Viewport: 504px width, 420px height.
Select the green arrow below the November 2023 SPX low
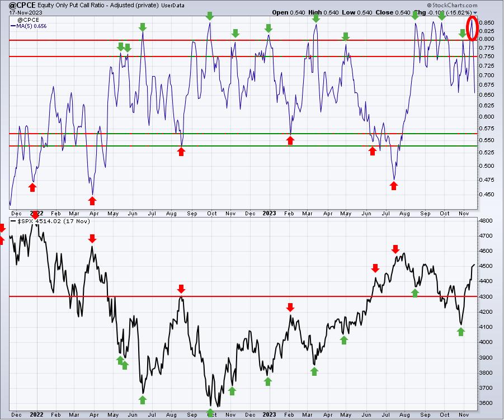click(x=461, y=332)
